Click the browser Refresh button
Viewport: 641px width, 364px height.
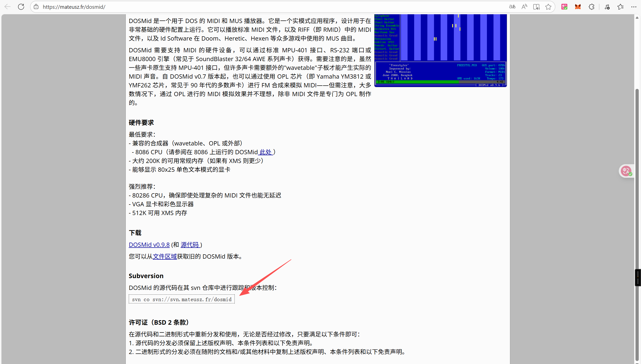(x=21, y=7)
